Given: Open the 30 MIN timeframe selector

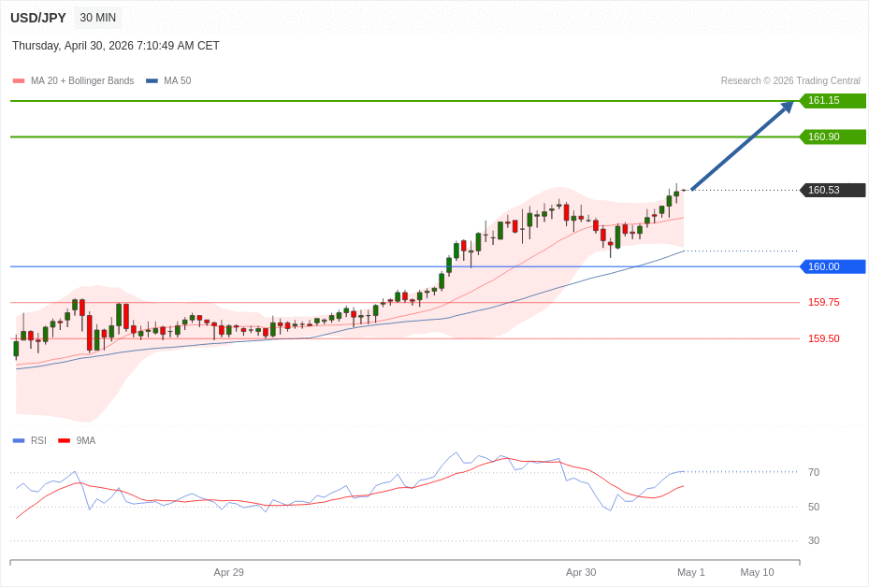Looking at the screenshot, I should [96, 17].
